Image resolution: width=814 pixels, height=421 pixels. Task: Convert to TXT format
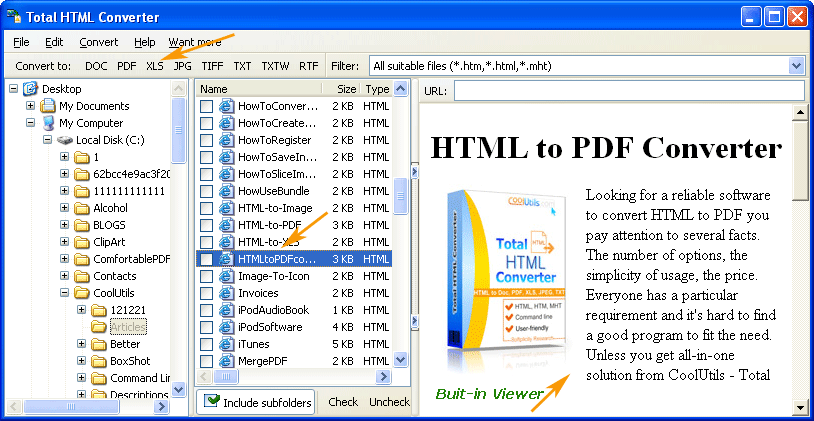(x=242, y=66)
